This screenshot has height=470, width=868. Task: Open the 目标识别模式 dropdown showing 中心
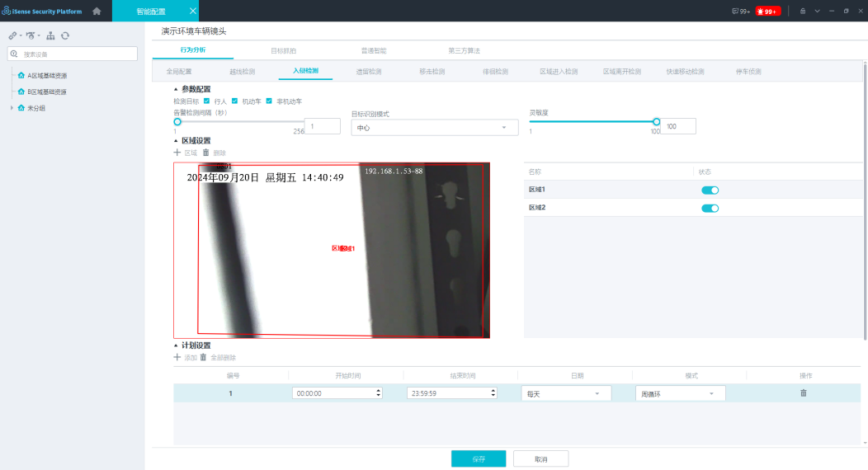tap(434, 128)
